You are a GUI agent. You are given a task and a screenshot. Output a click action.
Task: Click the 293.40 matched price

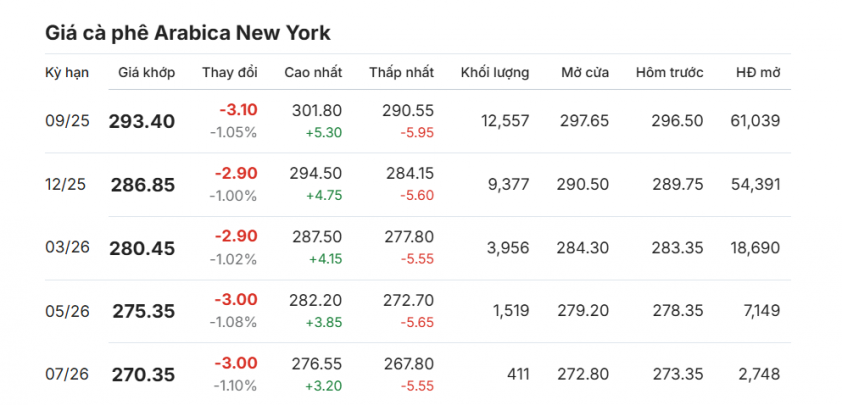point(142,122)
